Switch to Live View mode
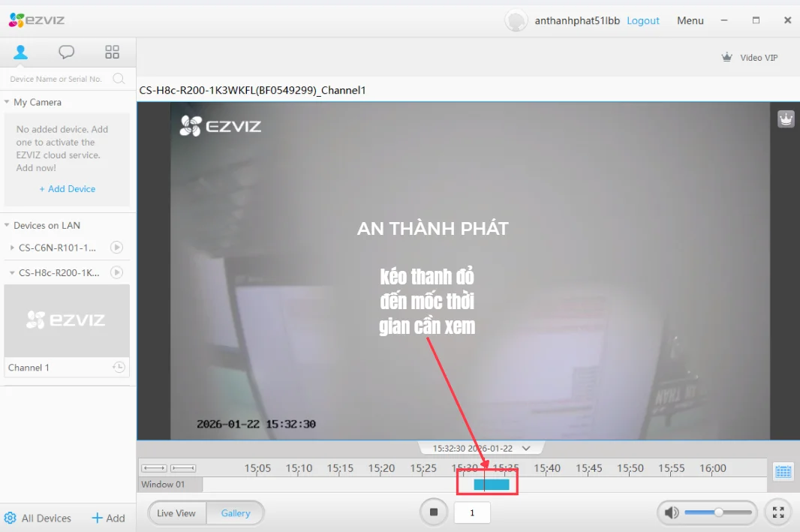This screenshot has width=800, height=532. 177,512
